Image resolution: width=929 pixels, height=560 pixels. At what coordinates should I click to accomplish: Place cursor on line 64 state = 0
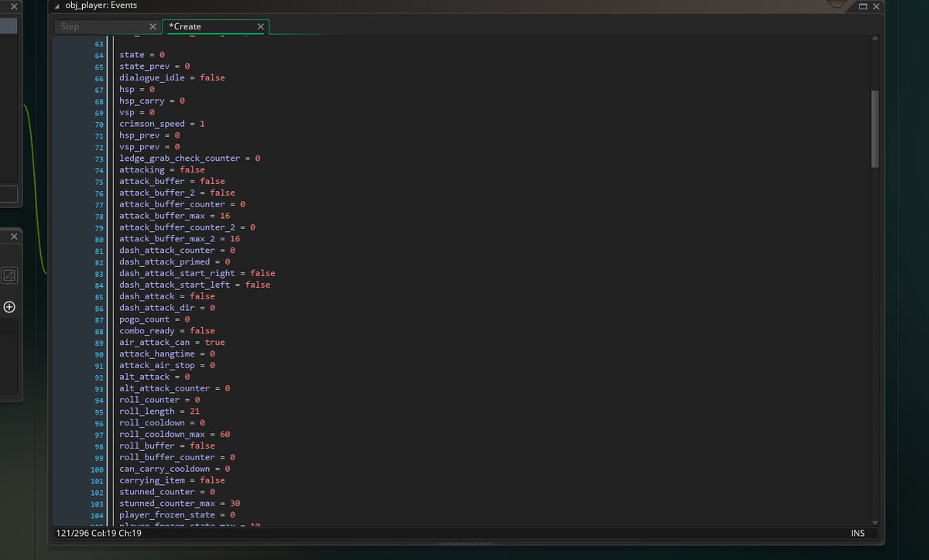[142, 55]
